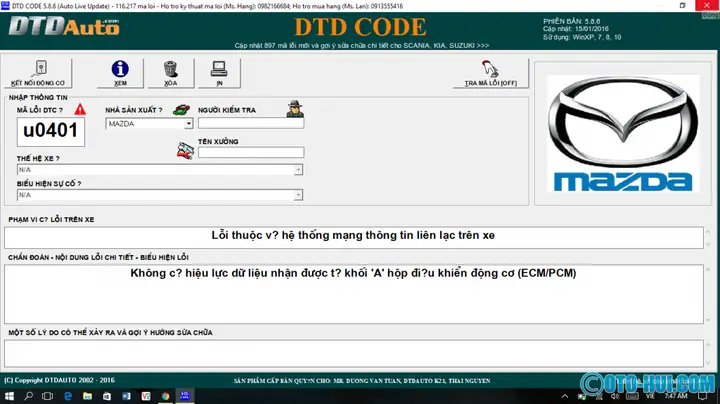Open the Windows Start button on taskbar
Screen dimensions: 720x404
[x=9, y=395]
